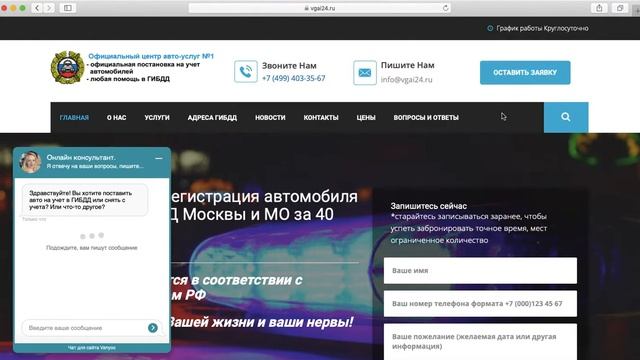Go back with Safari's back arrow

(37, 8)
